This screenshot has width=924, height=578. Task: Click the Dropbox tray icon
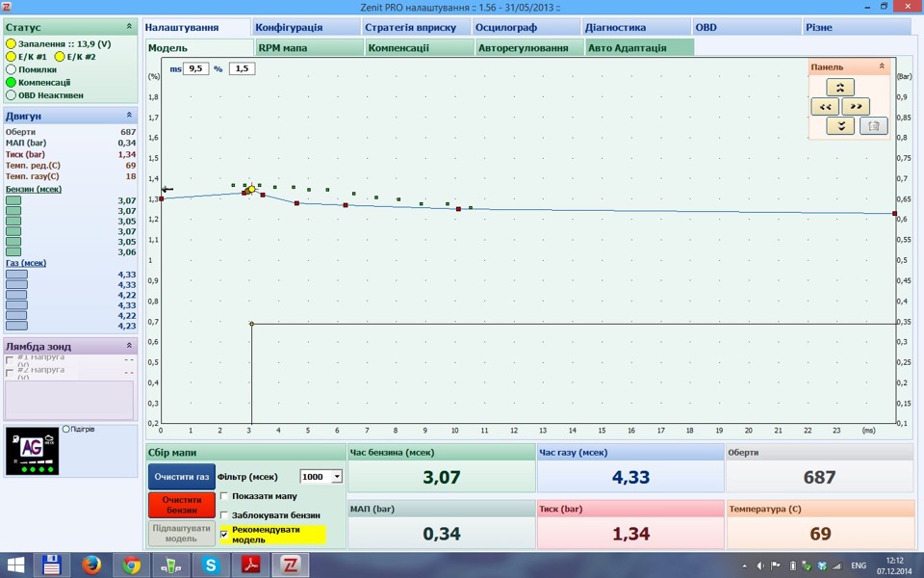coord(823,565)
